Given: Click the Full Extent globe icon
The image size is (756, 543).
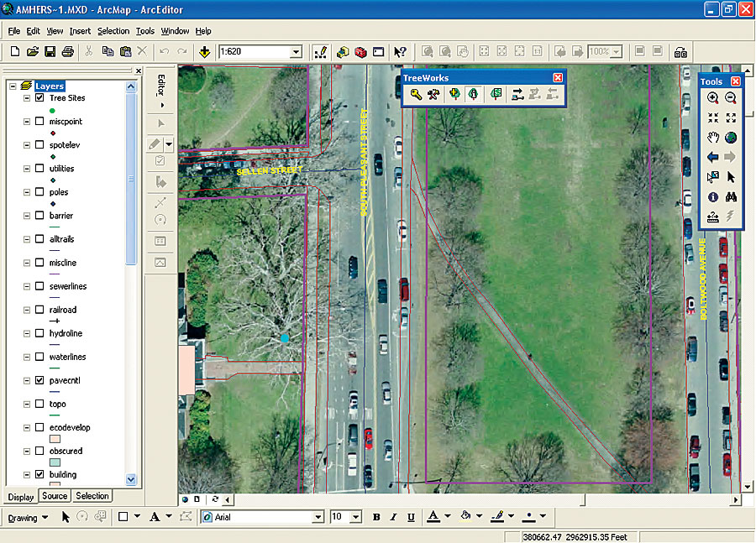Looking at the screenshot, I should pyautogui.click(x=731, y=138).
